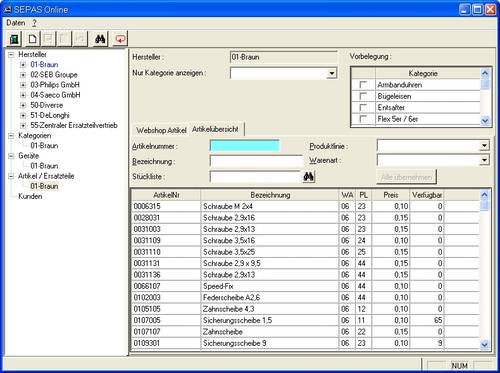
Task: Select the 03-Philips GmbH tree label
Action: [55, 85]
